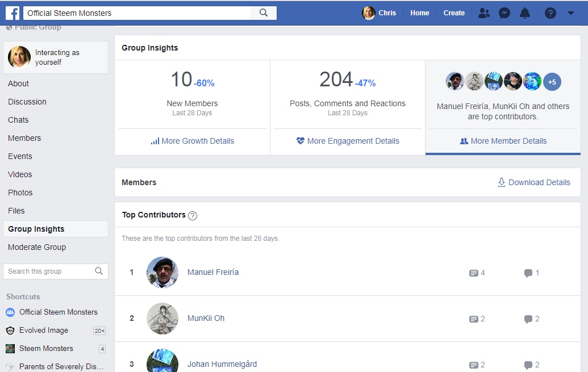Image resolution: width=588 pixels, height=372 pixels.
Task: Click the 20+ badge next to Evolved Image
Action: (x=99, y=331)
